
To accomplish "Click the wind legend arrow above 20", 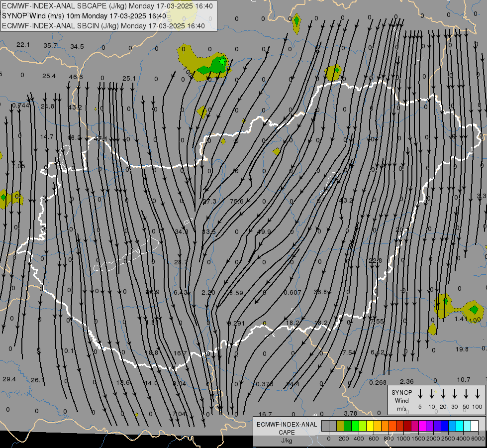I will point(443,394).
